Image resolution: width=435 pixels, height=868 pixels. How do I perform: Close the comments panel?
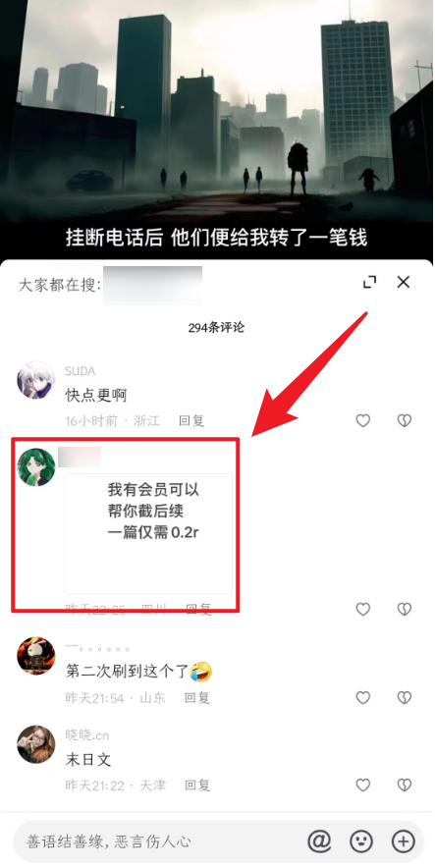pos(404,282)
